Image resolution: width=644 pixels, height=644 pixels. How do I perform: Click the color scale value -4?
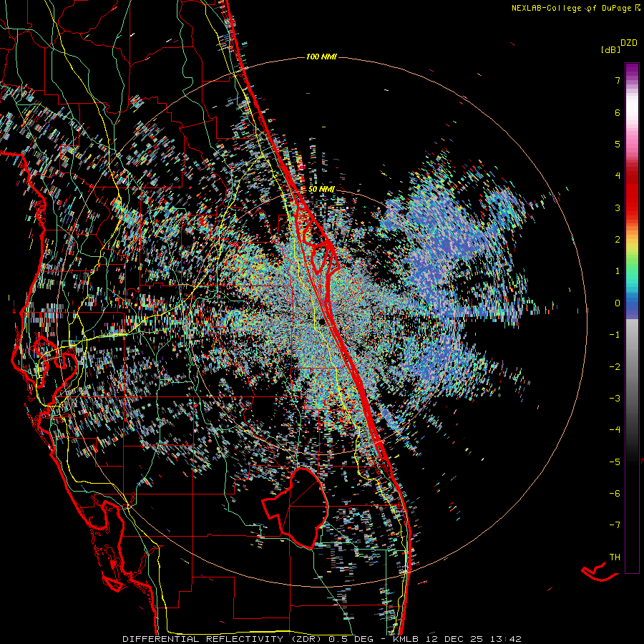click(x=615, y=430)
